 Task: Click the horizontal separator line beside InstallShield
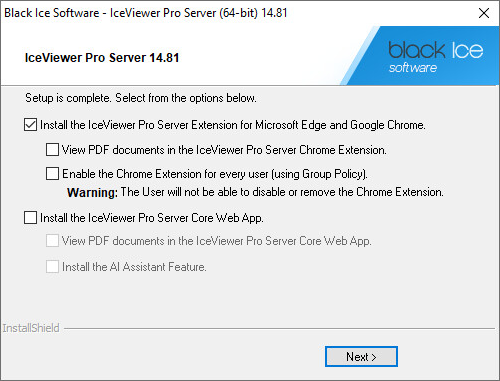279,329
